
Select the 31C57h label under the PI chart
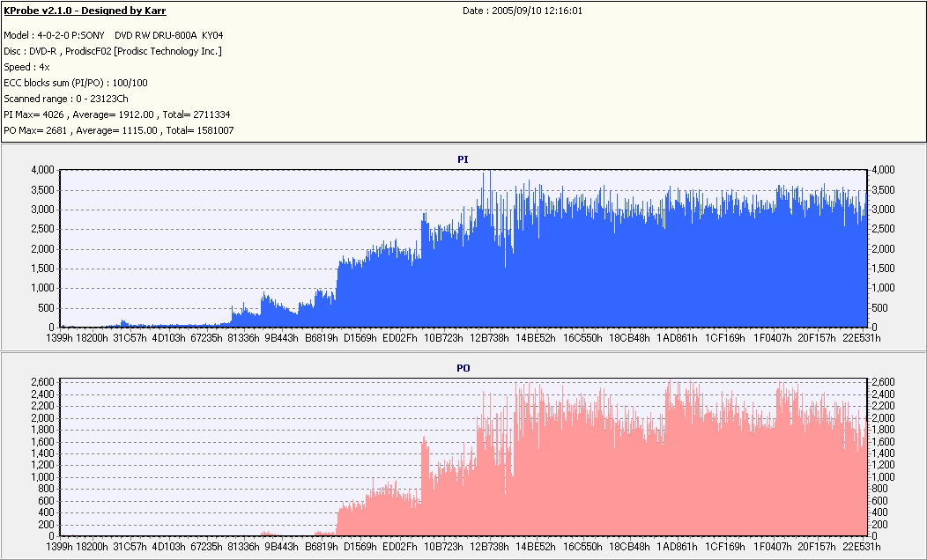(x=130, y=338)
